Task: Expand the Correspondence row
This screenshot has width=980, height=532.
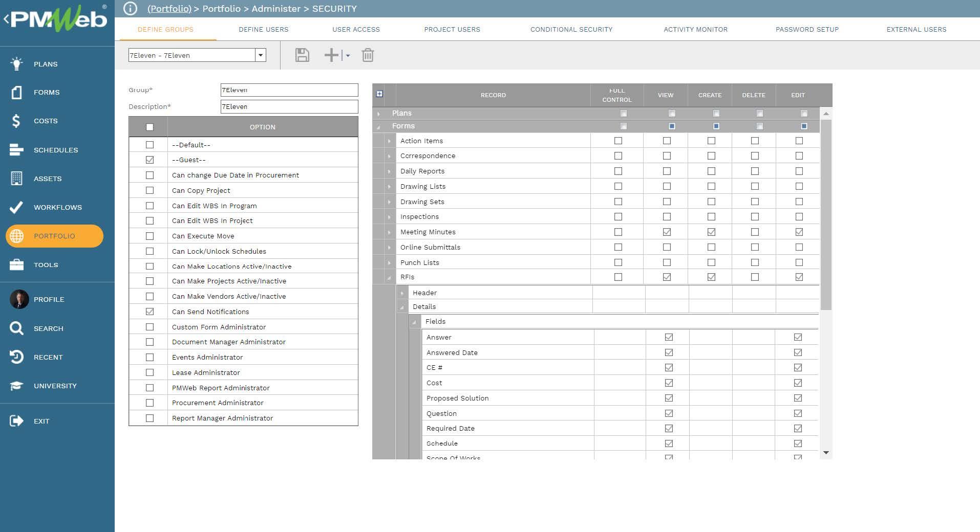Action: [x=389, y=156]
